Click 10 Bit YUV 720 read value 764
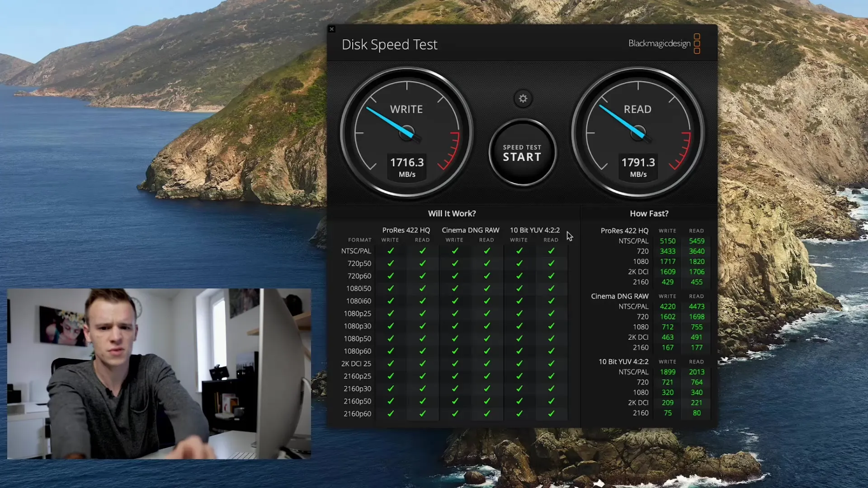Image resolution: width=868 pixels, height=488 pixels. pyautogui.click(x=697, y=382)
